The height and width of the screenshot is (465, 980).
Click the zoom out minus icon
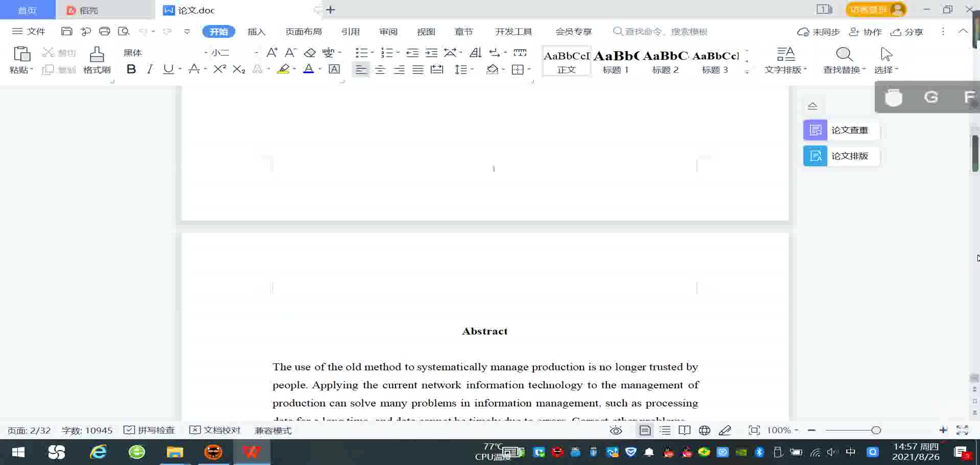click(811, 430)
